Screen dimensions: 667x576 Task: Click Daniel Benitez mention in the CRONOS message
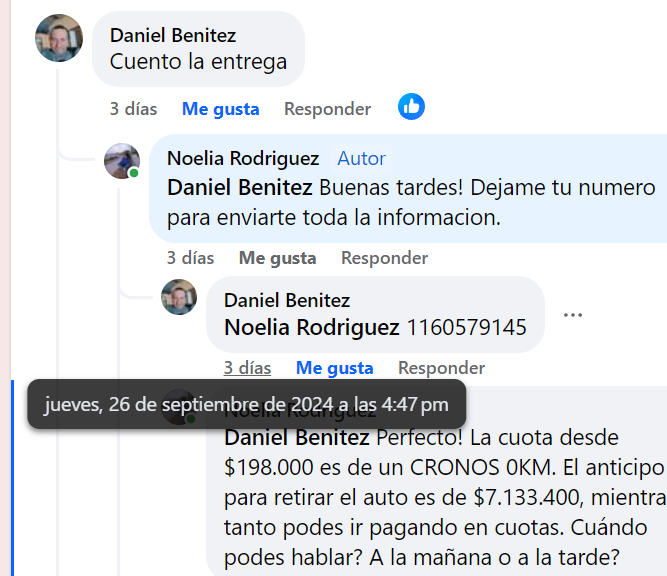point(296,438)
